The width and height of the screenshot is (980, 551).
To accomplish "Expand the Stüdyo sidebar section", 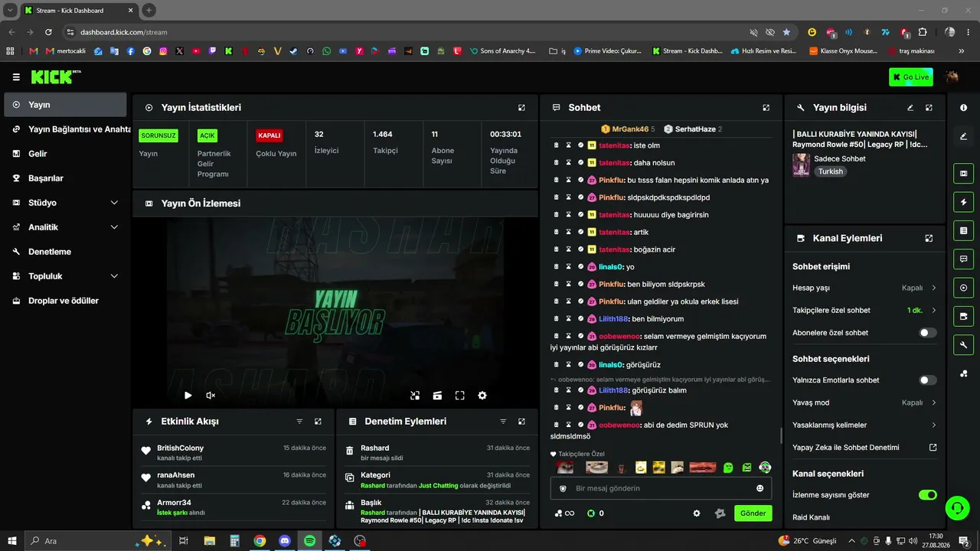I will click(65, 203).
